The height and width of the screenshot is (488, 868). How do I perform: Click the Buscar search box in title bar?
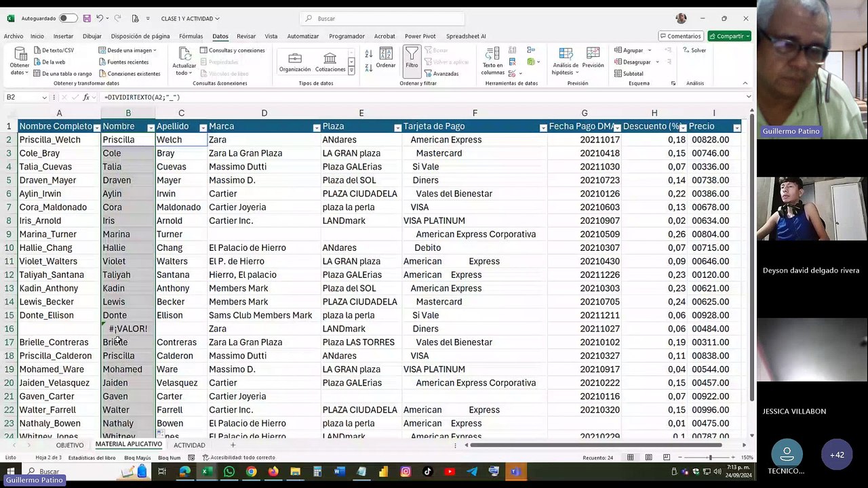point(384,18)
